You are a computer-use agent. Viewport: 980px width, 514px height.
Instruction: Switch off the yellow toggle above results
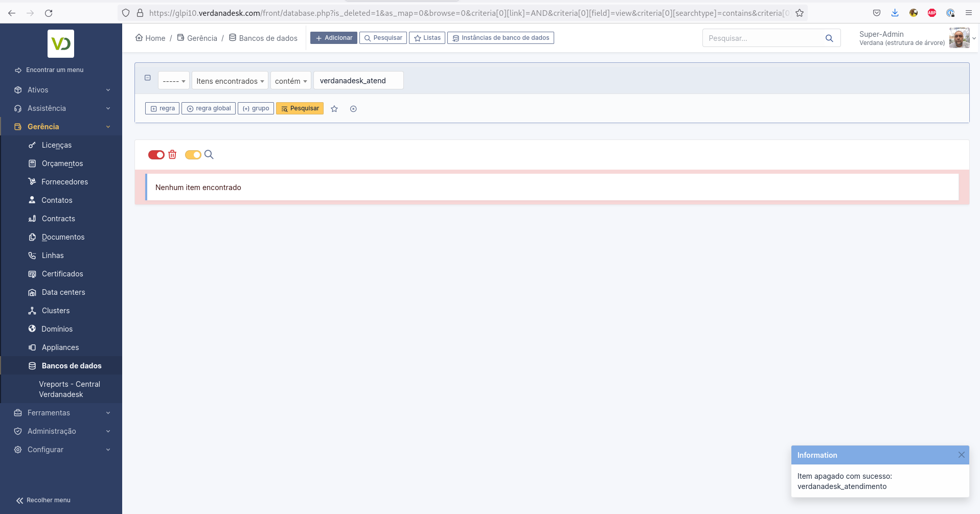point(193,154)
